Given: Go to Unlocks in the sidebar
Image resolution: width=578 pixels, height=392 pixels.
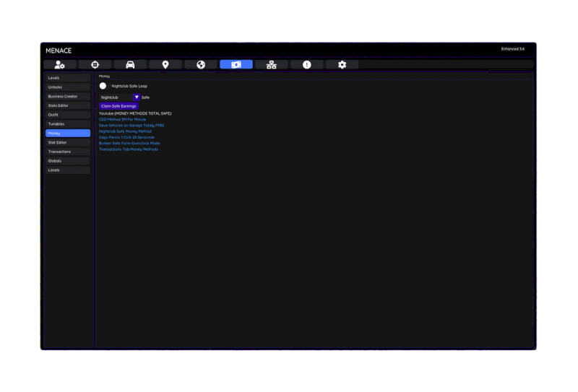Looking at the screenshot, I should (x=68, y=87).
